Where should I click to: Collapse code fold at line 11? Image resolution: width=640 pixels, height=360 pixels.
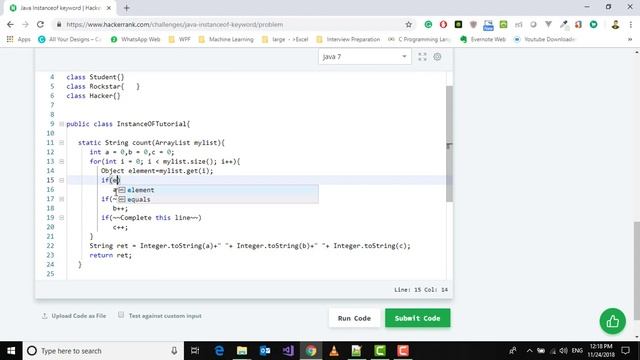click(62, 142)
